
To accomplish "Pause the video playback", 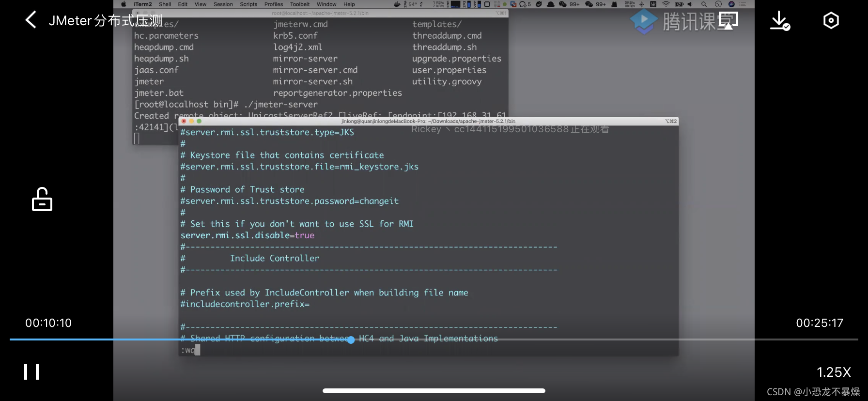I will 31,372.
